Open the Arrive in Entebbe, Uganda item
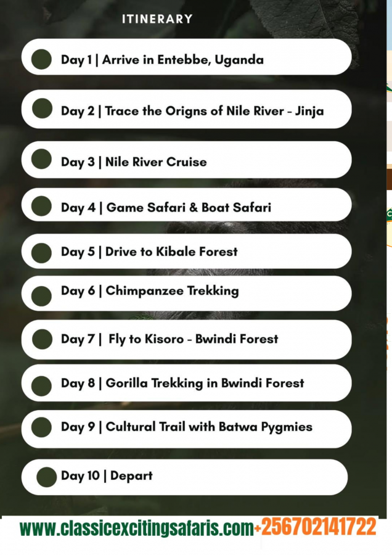The height and width of the screenshot is (555, 392). 183,60
